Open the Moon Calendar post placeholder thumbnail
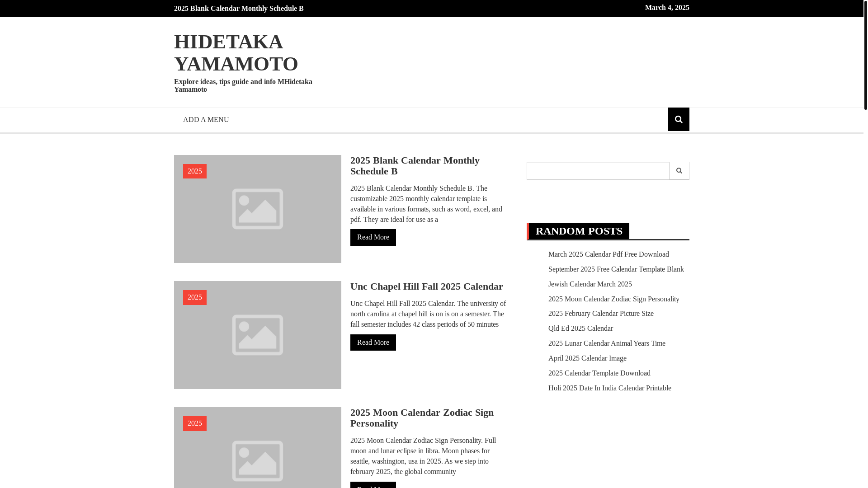 click(258, 447)
